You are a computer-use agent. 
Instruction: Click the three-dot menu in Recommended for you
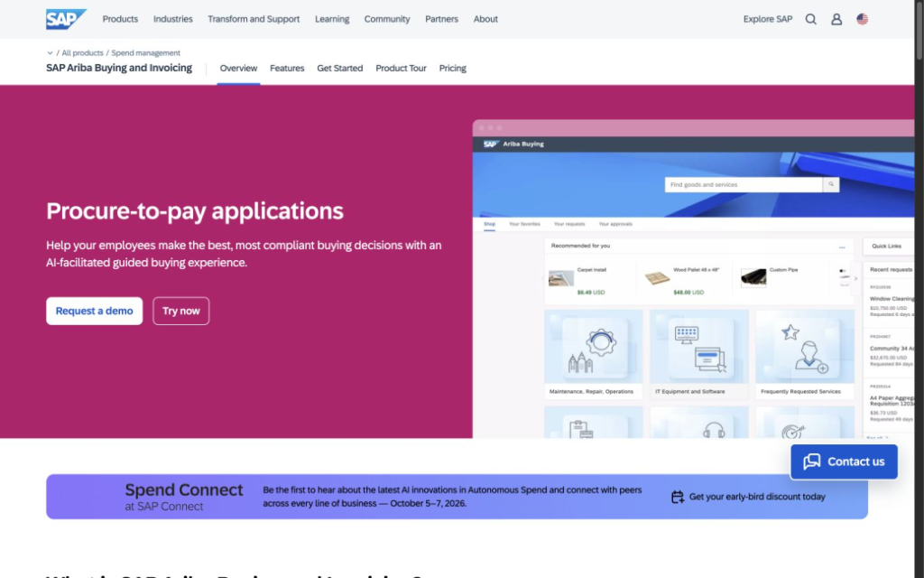842,247
